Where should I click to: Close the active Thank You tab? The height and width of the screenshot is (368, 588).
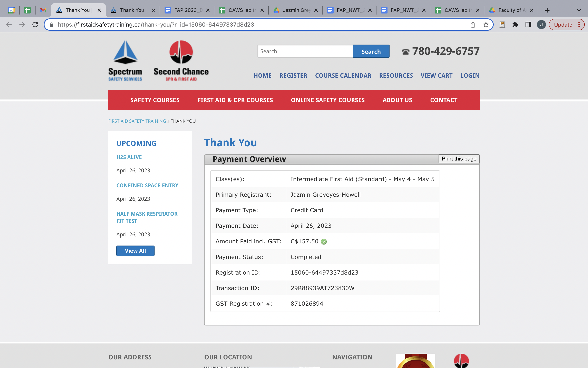[99, 10]
